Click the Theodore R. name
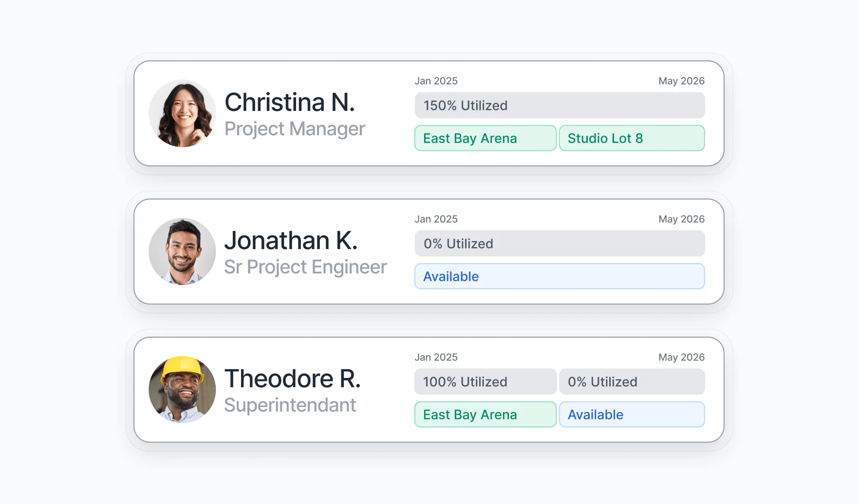The width and height of the screenshot is (859, 504). click(292, 378)
